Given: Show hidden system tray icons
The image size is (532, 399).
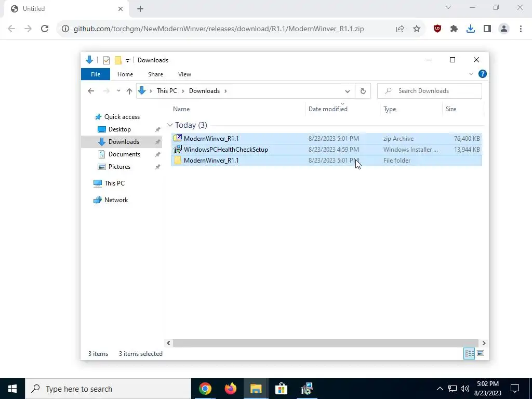Looking at the screenshot, I should (440, 389).
